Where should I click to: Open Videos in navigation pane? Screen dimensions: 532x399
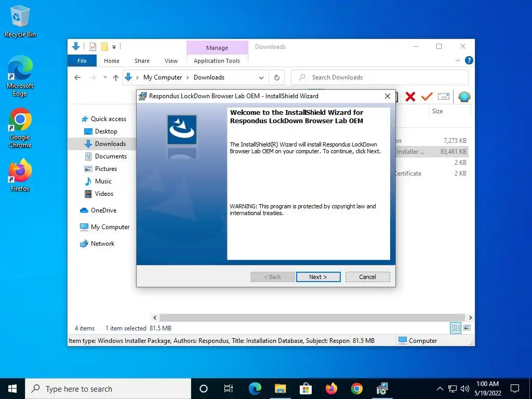104,194
